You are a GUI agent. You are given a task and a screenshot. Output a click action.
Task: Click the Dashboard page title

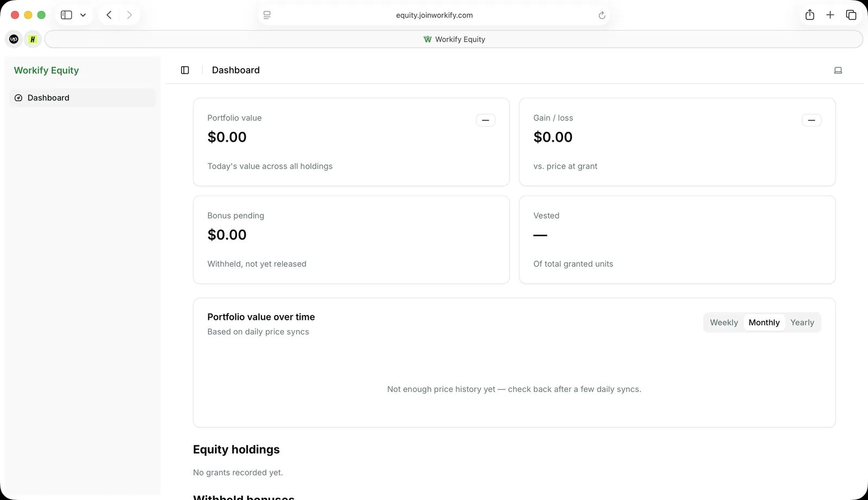pyautogui.click(x=235, y=70)
